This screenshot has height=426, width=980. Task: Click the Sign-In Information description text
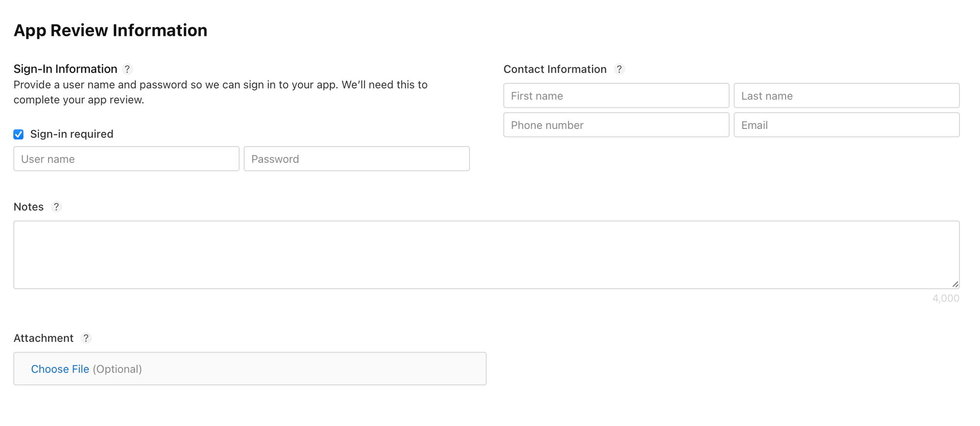[x=220, y=92]
